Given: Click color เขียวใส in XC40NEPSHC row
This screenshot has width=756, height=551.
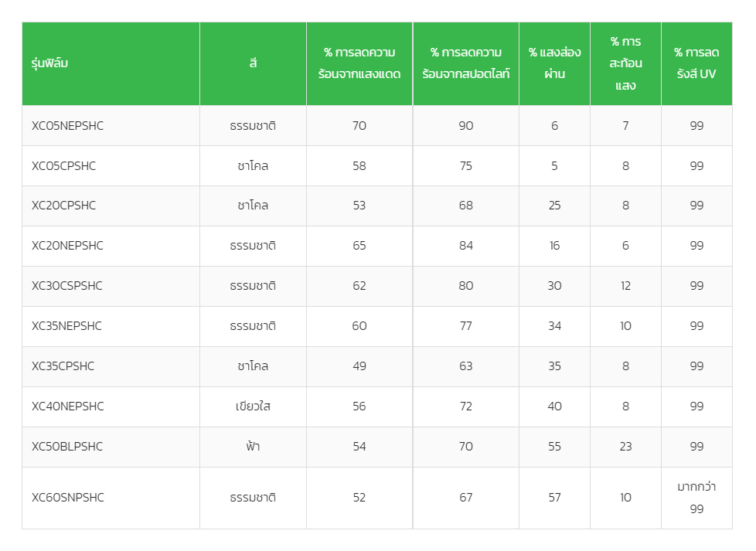Looking at the screenshot, I should pos(253,406).
